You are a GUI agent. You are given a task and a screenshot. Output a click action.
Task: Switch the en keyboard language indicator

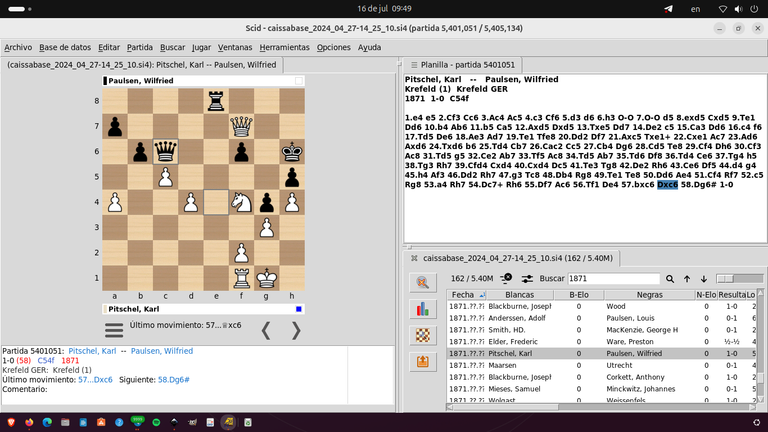click(x=695, y=9)
